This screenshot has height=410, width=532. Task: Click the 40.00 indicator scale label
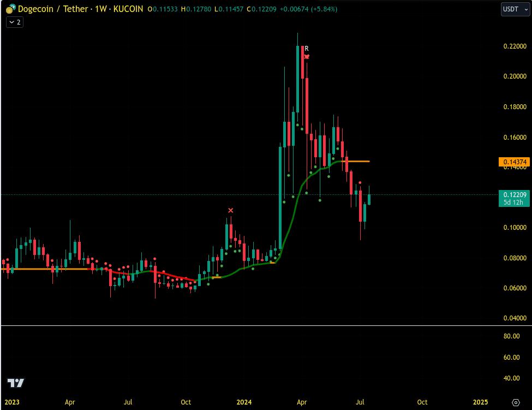512,378
